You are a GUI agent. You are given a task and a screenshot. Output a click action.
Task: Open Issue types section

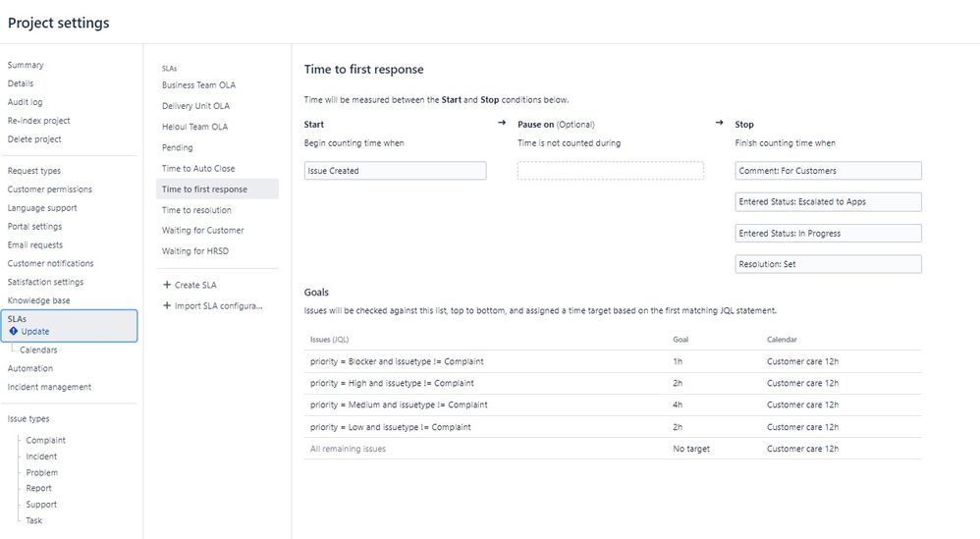pos(28,418)
